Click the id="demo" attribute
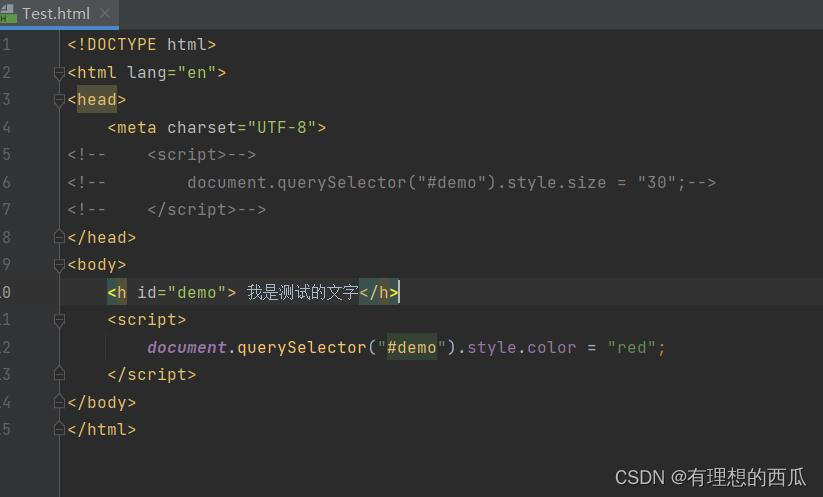 (x=182, y=292)
